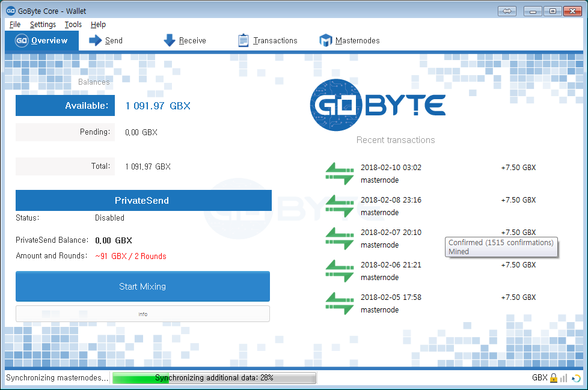Click transaction icon for 2018-02-05 17:58
The image size is (588, 390).
339,303
